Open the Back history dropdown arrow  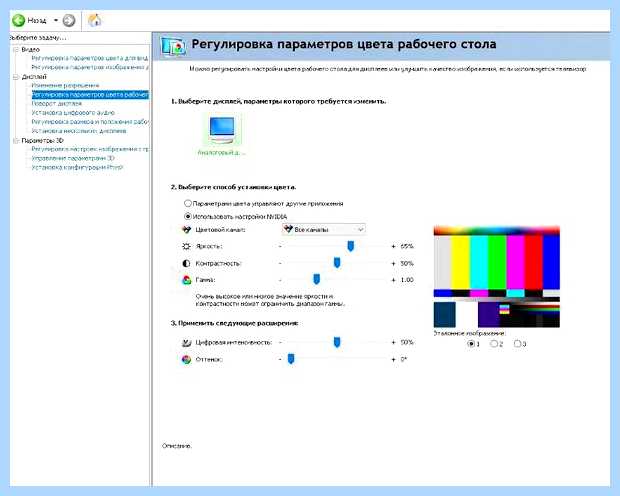tap(56, 20)
